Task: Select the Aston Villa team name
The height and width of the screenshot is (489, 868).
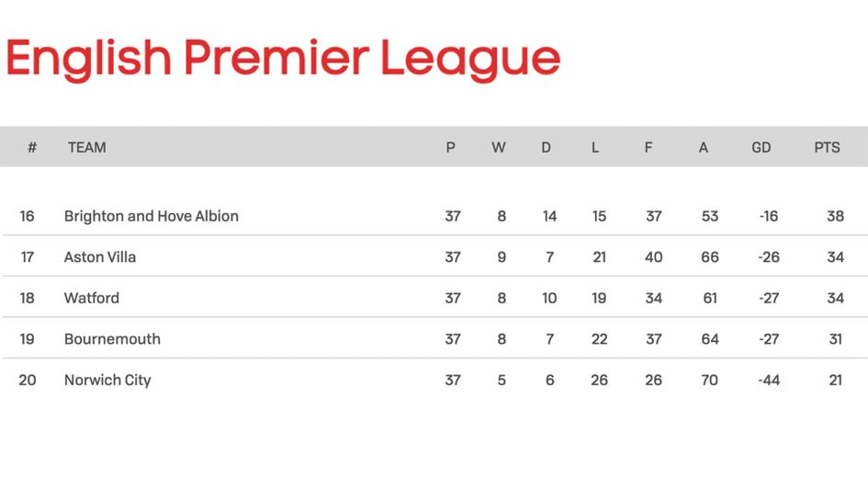Action: pyautogui.click(x=100, y=257)
